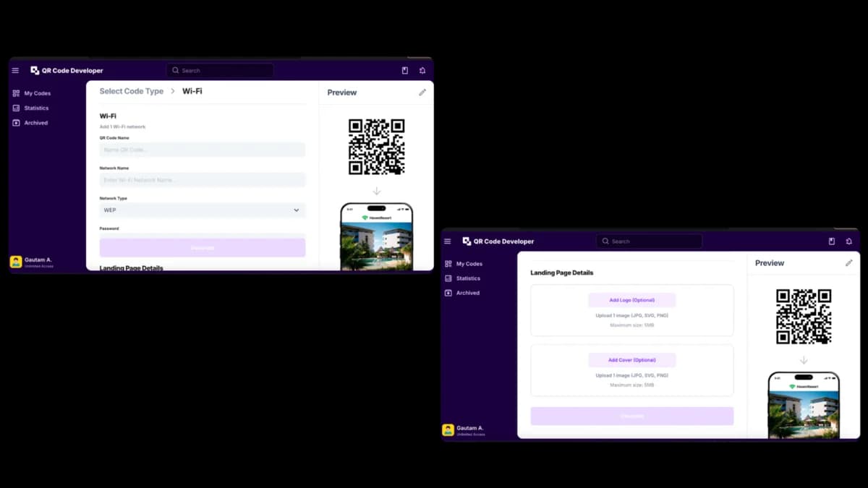Image resolution: width=868 pixels, height=488 pixels.
Task: Open the Archived section
Action: tap(15, 122)
